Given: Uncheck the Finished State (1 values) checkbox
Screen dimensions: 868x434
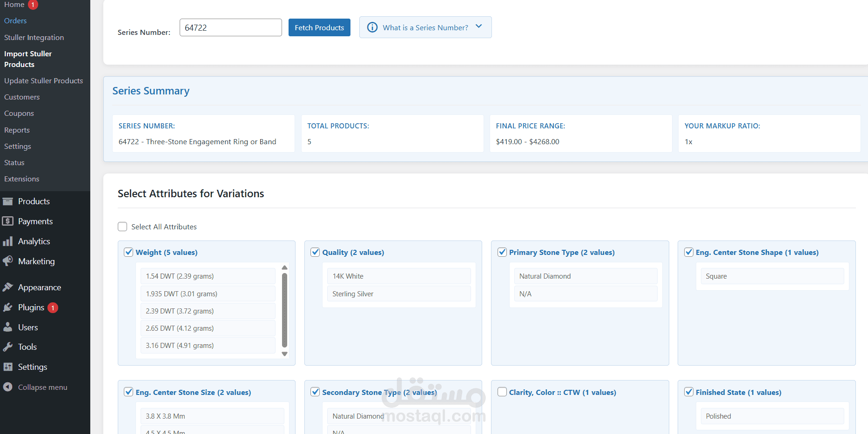Looking at the screenshot, I should coord(689,392).
